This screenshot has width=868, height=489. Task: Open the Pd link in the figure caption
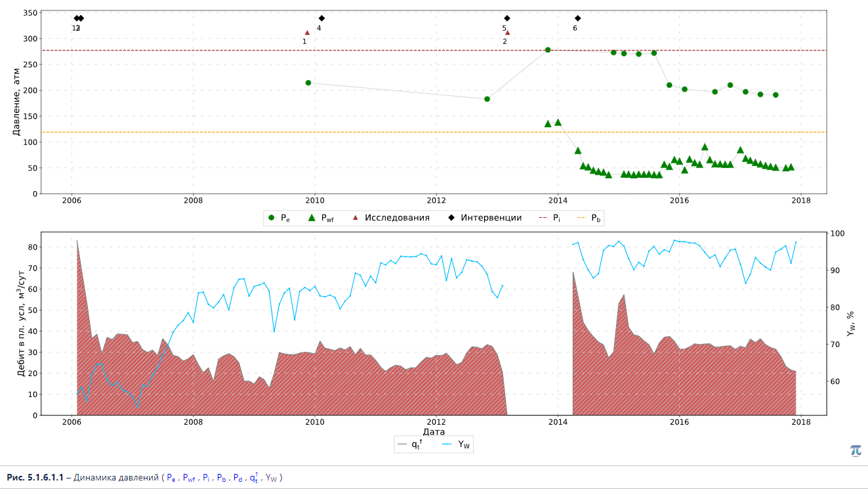(238, 478)
